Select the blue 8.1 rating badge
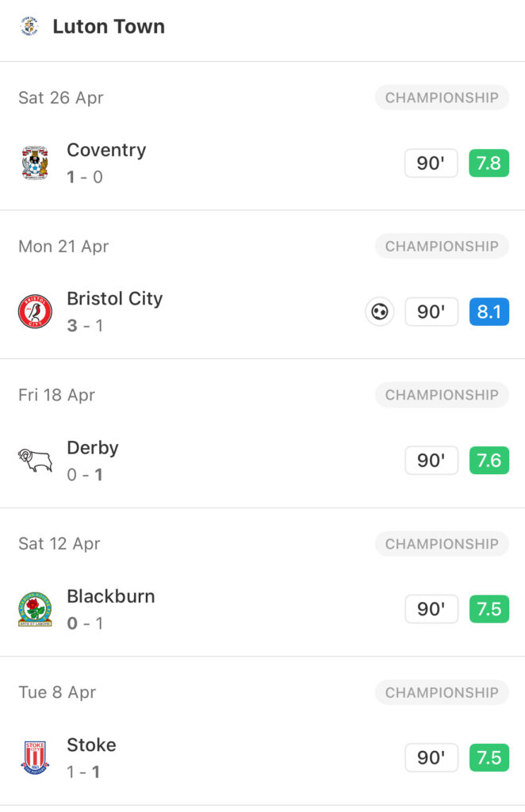This screenshot has height=812, width=525. [x=489, y=312]
